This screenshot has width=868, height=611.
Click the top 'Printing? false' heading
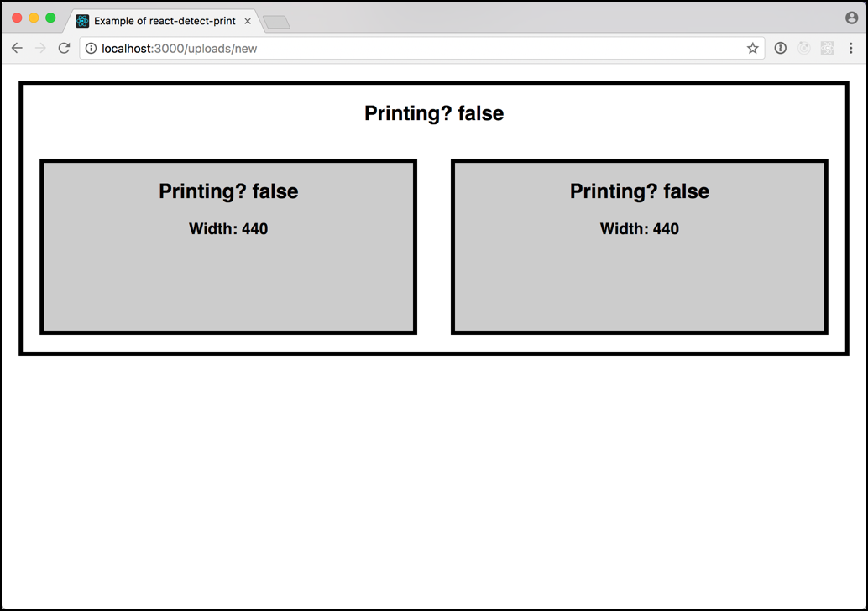[x=433, y=113]
